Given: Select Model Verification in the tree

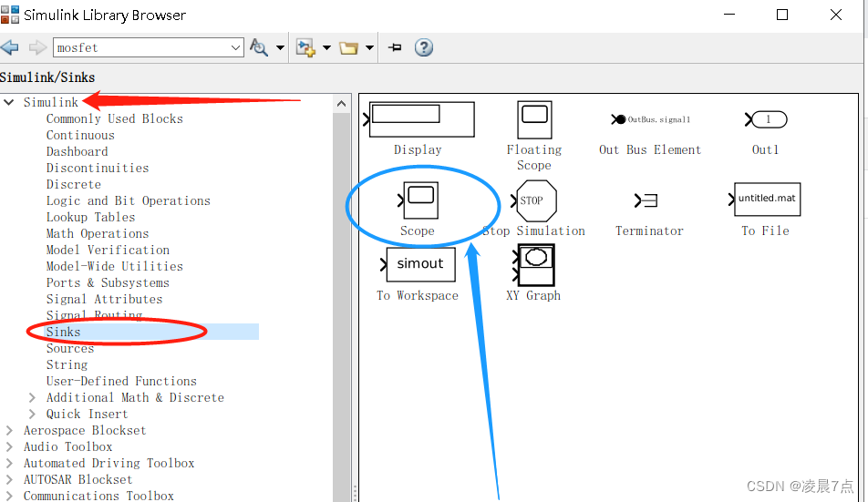Looking at the screenshot, I should click(108, 250).
